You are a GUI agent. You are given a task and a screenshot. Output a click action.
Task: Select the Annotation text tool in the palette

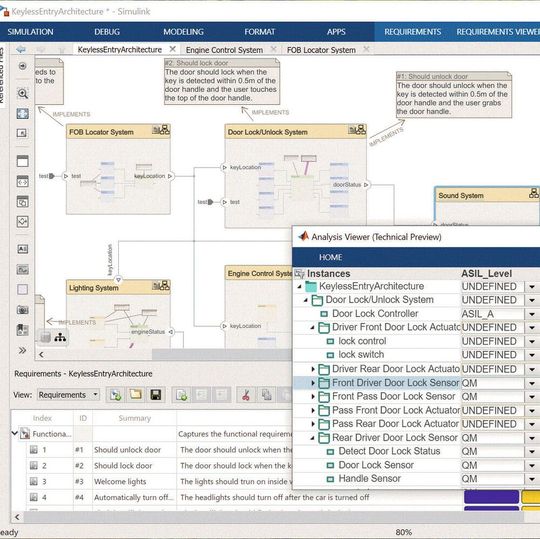click(x=23, y=249)
